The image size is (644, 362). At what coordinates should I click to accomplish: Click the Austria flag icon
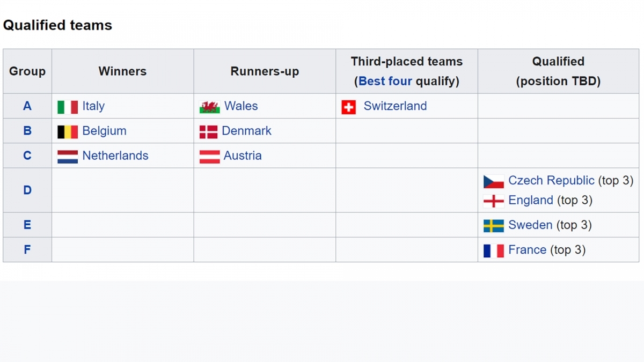[x=210, y=156]
